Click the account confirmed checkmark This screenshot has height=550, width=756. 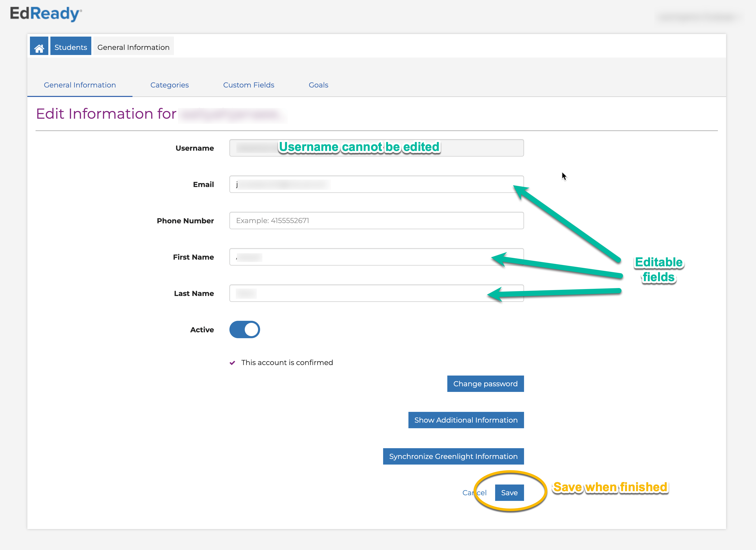click(x=232, y=363)
